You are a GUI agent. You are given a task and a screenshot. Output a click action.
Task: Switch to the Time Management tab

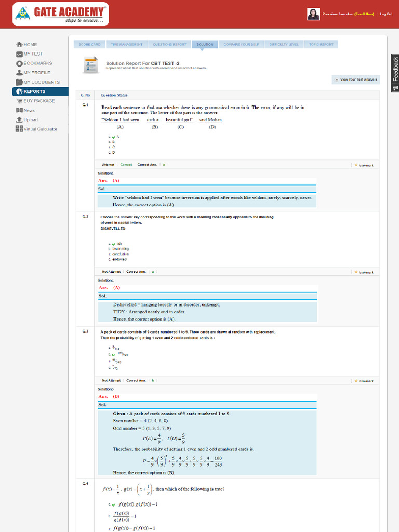[x=127, y=45]
